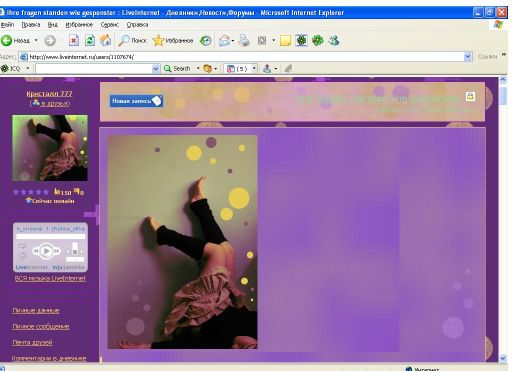Refresh the page using the Refresh icon

click(x=90, y=41)
